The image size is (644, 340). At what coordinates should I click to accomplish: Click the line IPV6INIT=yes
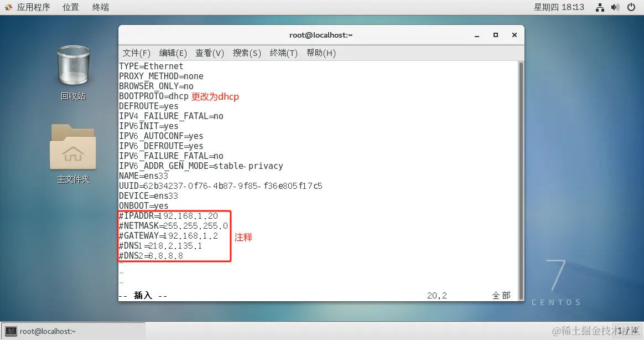149,126
